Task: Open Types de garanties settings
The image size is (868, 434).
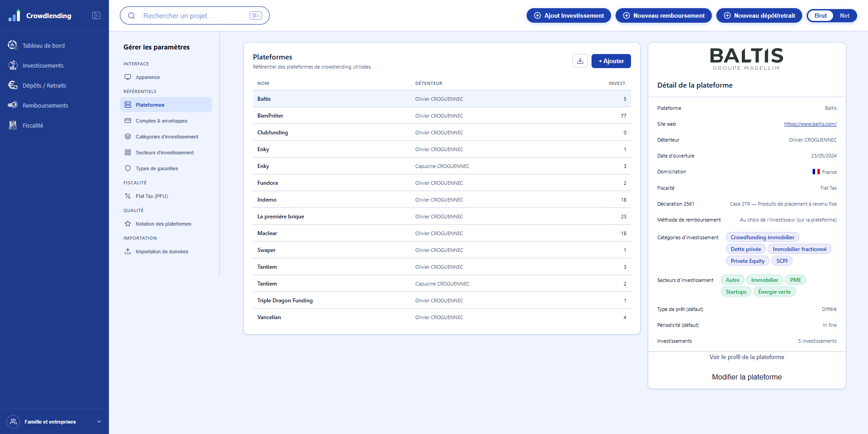Action: (166, 168)
